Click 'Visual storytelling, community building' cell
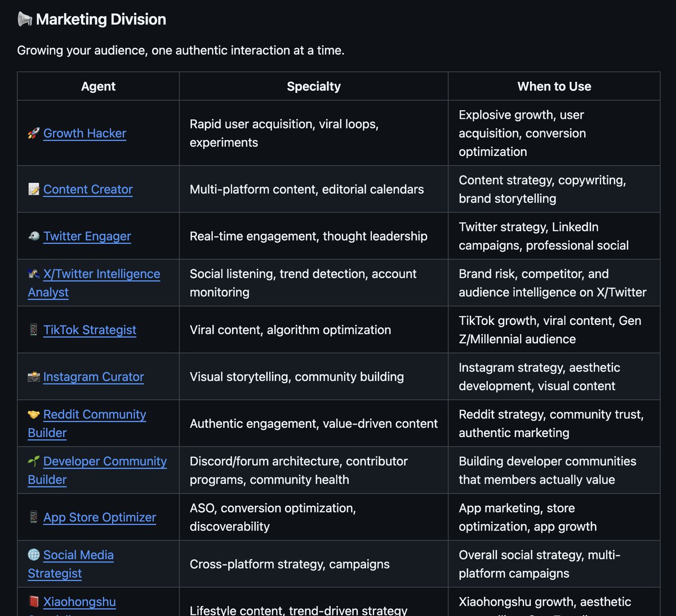676x616 pixels. click(x=314, y=377)
